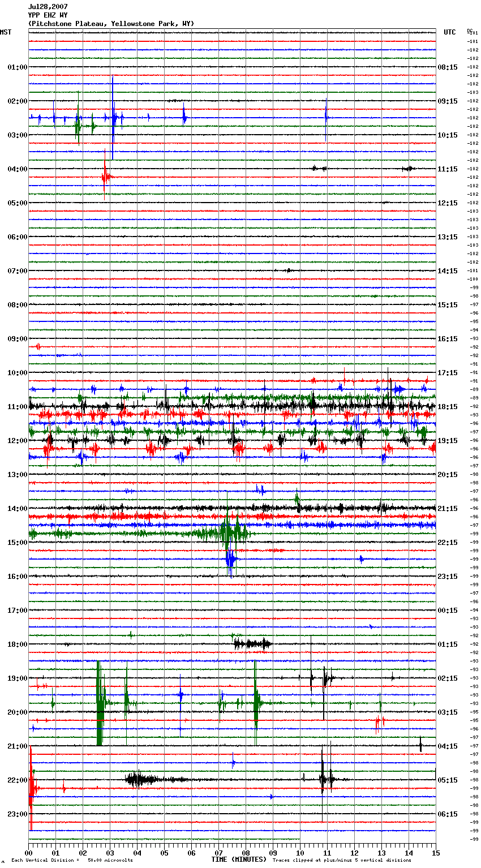Click the 06:15 UTC time label
This screenshot has width=481, height=868.
pyautogui.click(x=448, y=814)
